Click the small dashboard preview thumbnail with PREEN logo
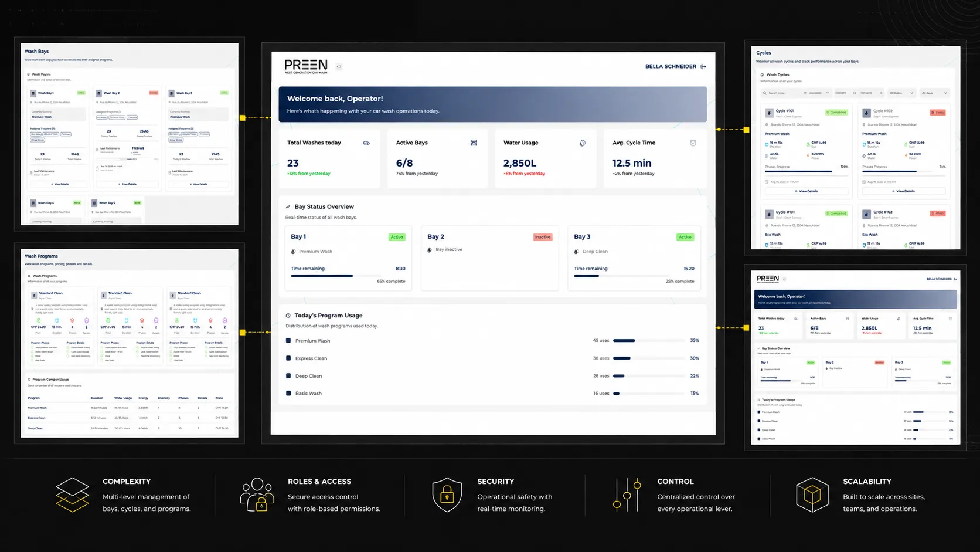The width and height of the screenshot is (980, 552). [855, 357]
